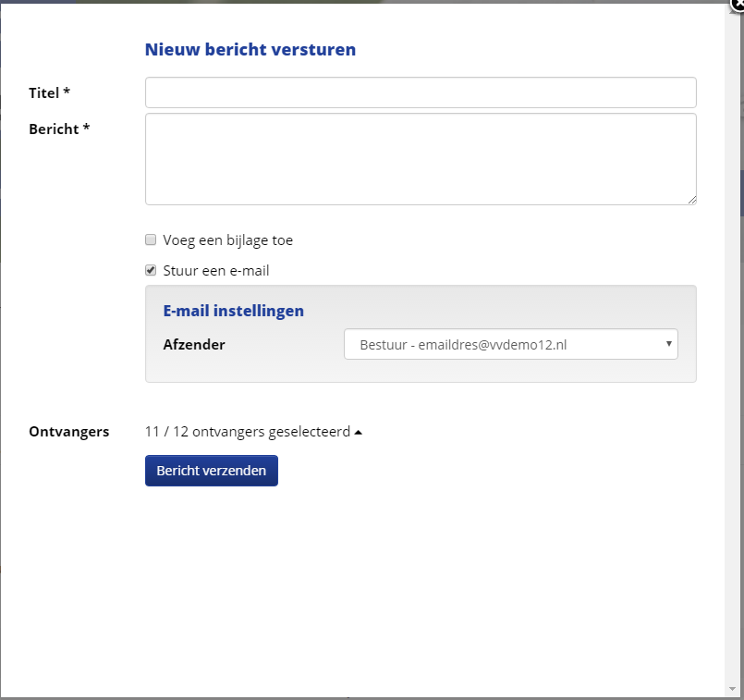744x700 pixels.
Task: Click the Afzender dropdown arrow
Action: point(668,344)
